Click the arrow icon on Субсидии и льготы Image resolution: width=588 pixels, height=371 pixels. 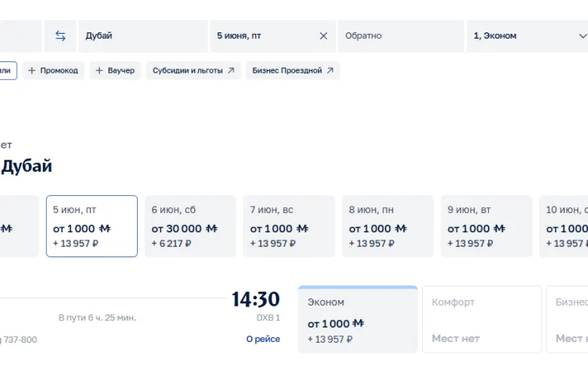pos(231,71)
